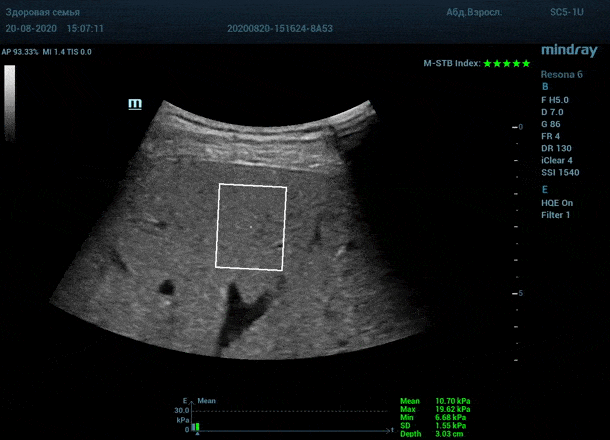
Task: Click the depth scale 5 cm marker
Action: [x=518, y=293]
